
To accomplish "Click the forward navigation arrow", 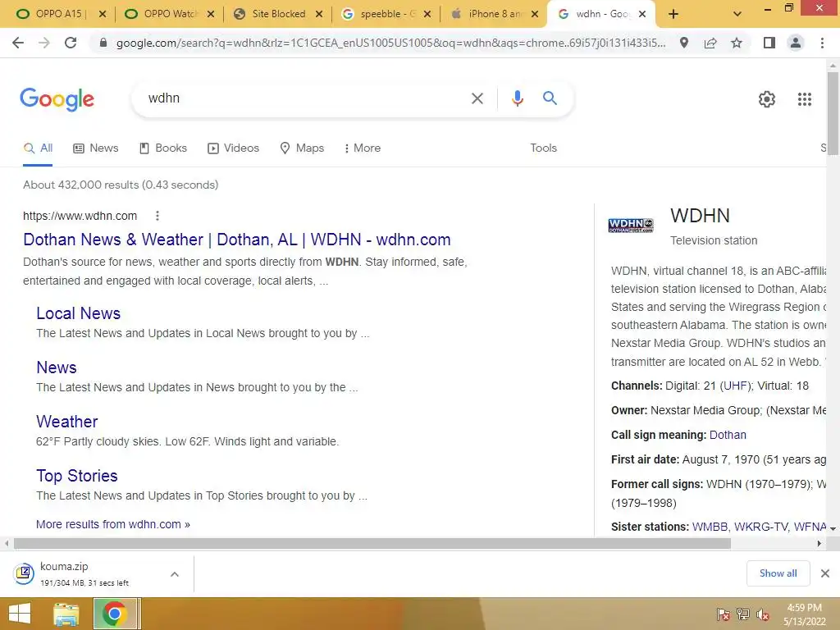I will pos(44,43).
